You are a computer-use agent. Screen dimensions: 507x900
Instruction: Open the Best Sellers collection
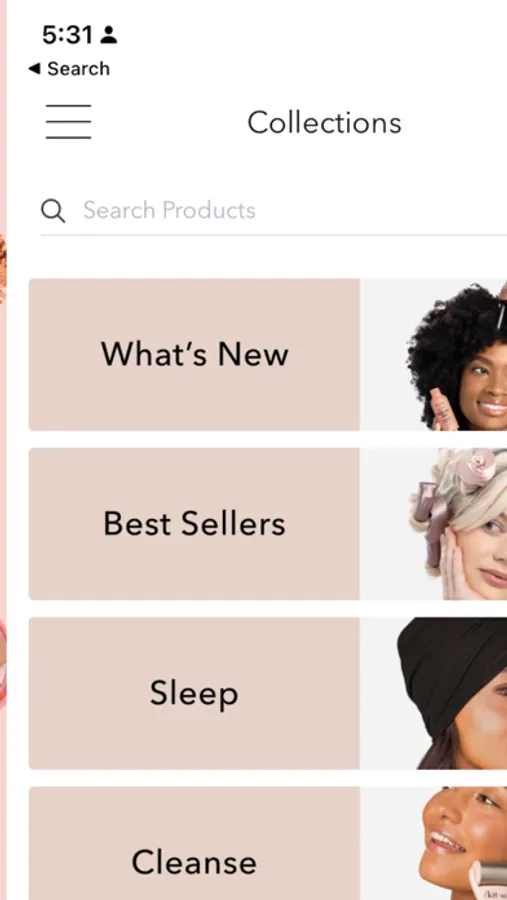coord(268,523)
